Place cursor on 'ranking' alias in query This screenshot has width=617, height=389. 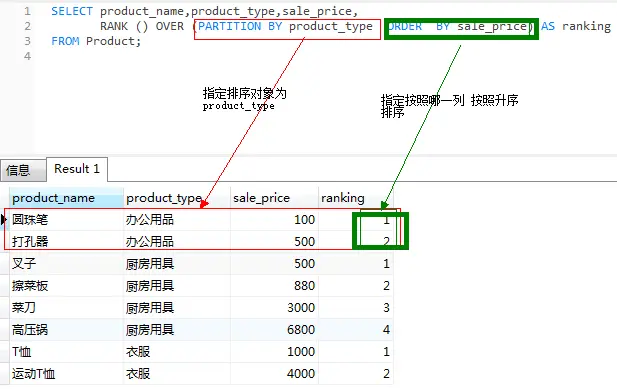click(586, 26)
